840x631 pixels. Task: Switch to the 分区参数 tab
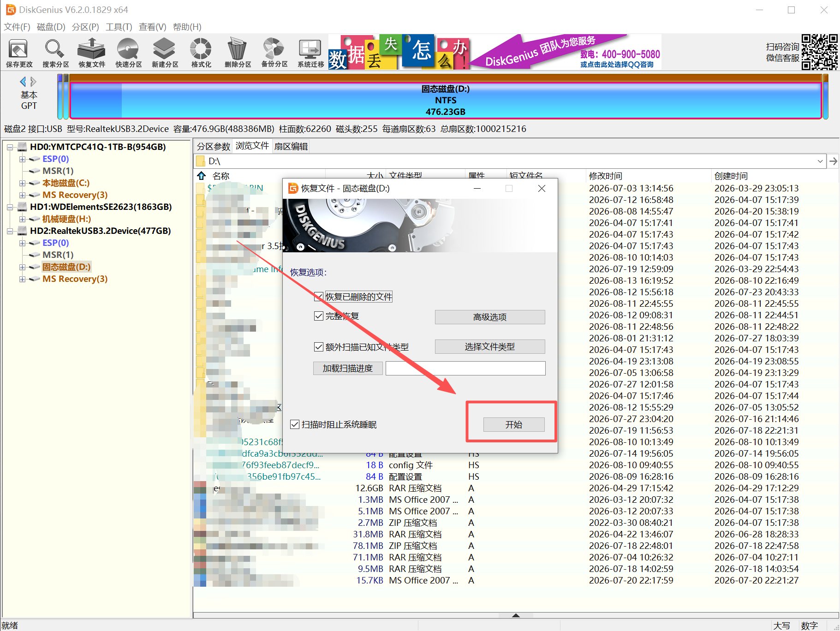pos(214,146)
